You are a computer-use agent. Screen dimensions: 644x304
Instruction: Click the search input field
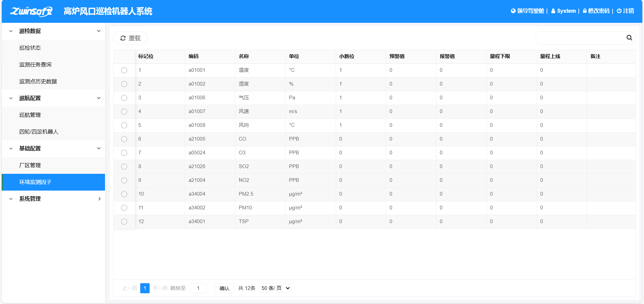click(580, 38)
